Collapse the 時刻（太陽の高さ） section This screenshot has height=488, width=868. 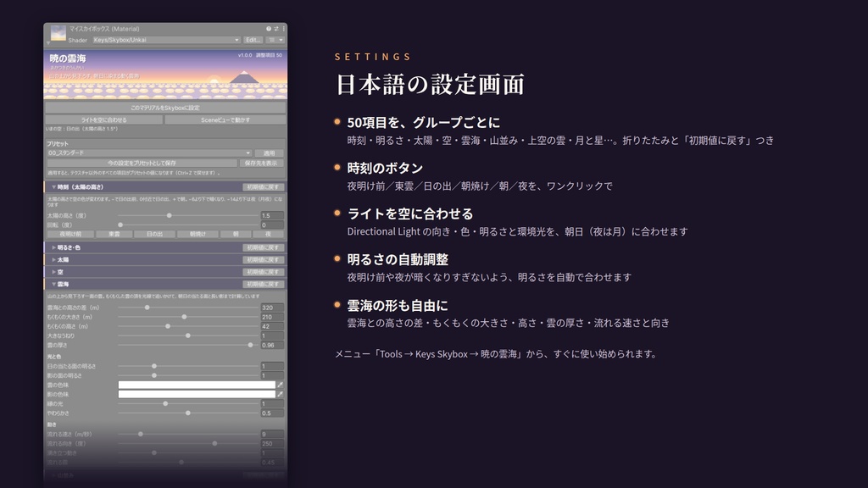(x=53, y=187)
